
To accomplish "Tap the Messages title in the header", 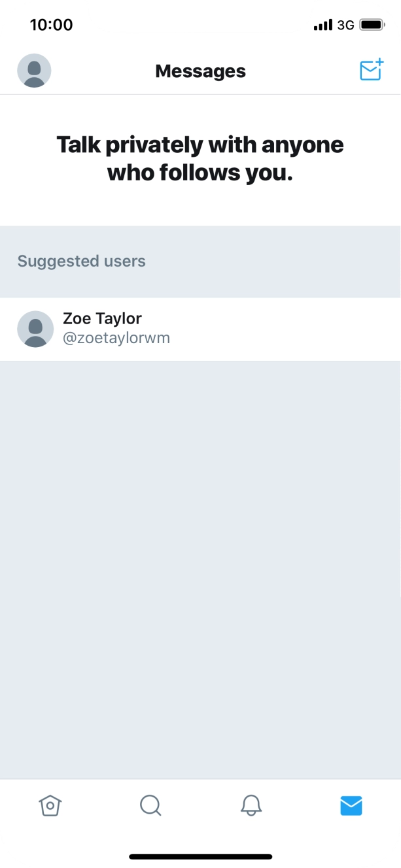I will 200,71.
